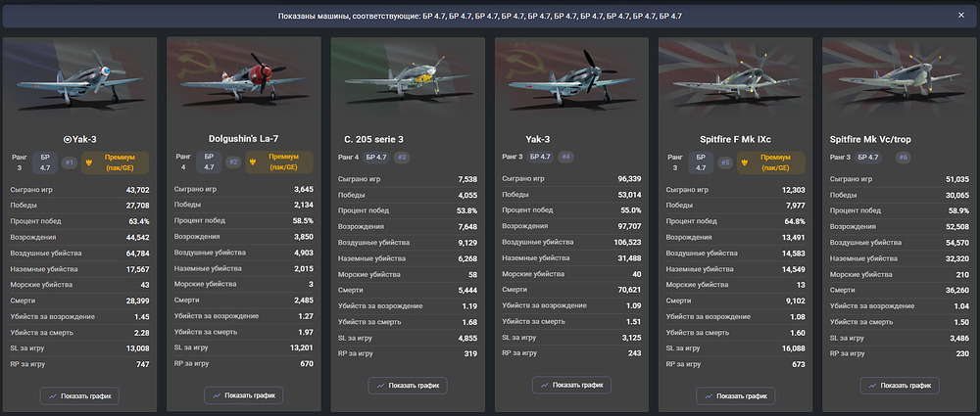Click RP per game value 673
The image size is (980, 416).
(x=799, y=363)
